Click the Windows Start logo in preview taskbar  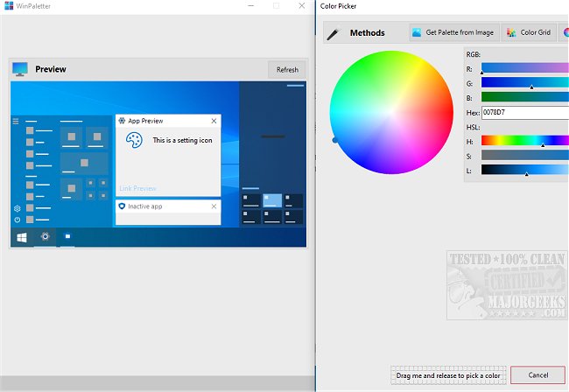click(22, 238)
